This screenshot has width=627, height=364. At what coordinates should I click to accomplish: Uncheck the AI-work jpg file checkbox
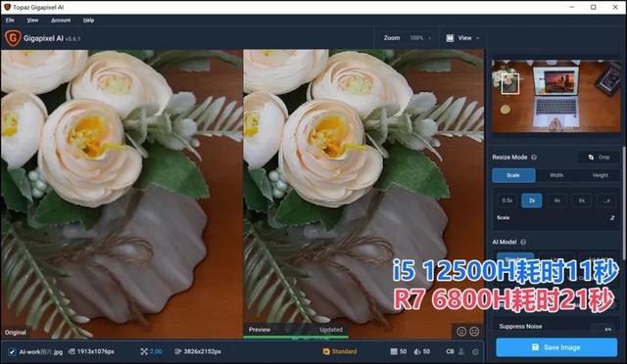click(12, 352)
